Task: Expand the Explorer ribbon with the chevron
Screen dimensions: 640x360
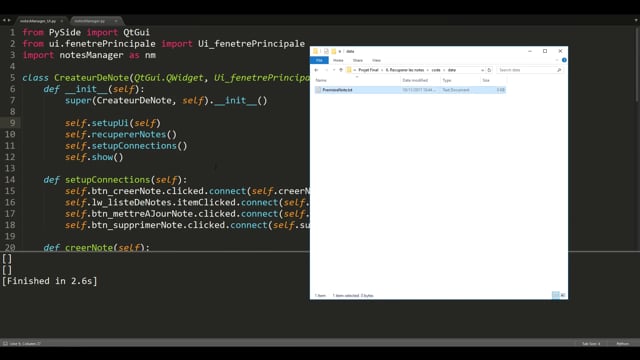Action: pyautogui.click(x=557, y=60)
